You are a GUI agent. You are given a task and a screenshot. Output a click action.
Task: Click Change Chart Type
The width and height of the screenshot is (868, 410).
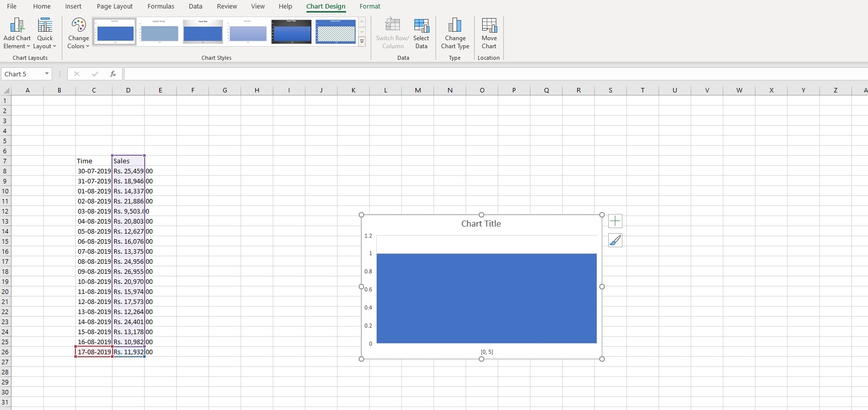point(455,34)
